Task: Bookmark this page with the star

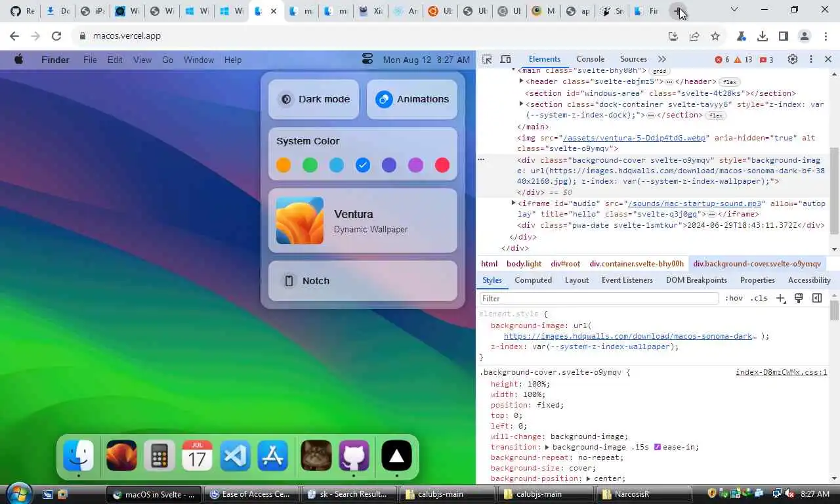Action: click(715, 36)
